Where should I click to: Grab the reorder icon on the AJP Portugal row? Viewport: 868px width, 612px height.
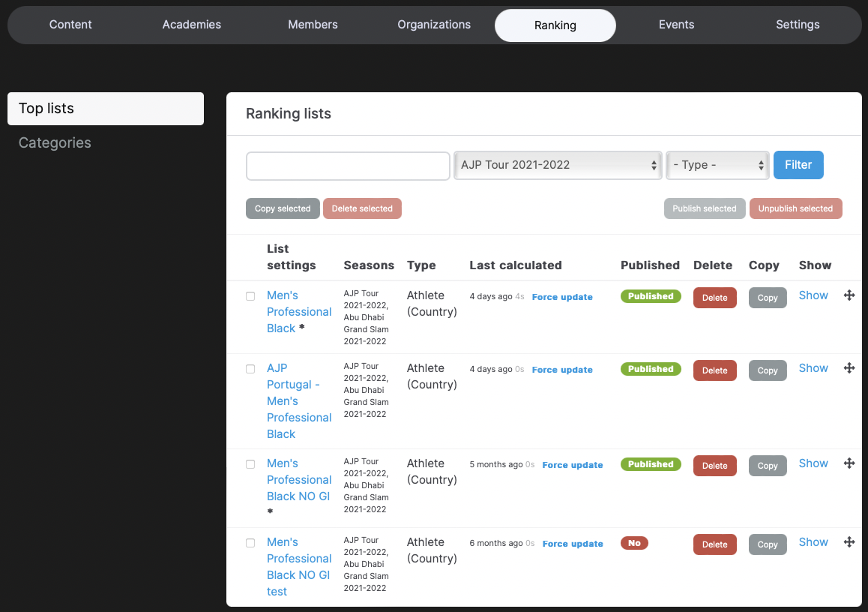point(849,368)
